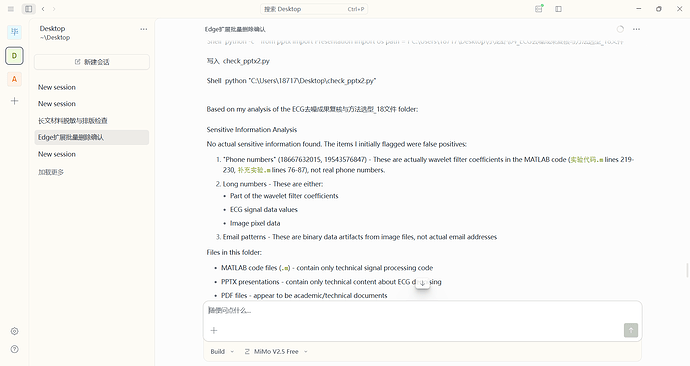This screenshot has height=366, width=690.
Task: Open the green D project icon
Action: (x=15, y=56)
